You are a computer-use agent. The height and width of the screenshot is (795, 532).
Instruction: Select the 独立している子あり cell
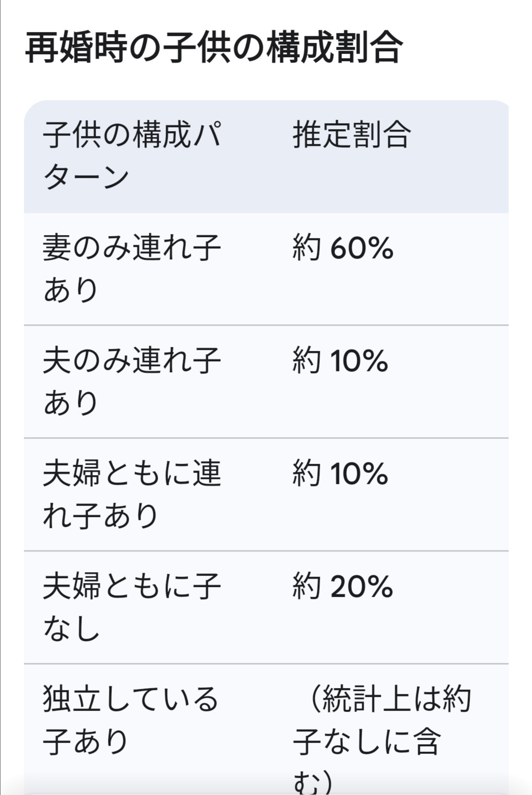point(131,720)
